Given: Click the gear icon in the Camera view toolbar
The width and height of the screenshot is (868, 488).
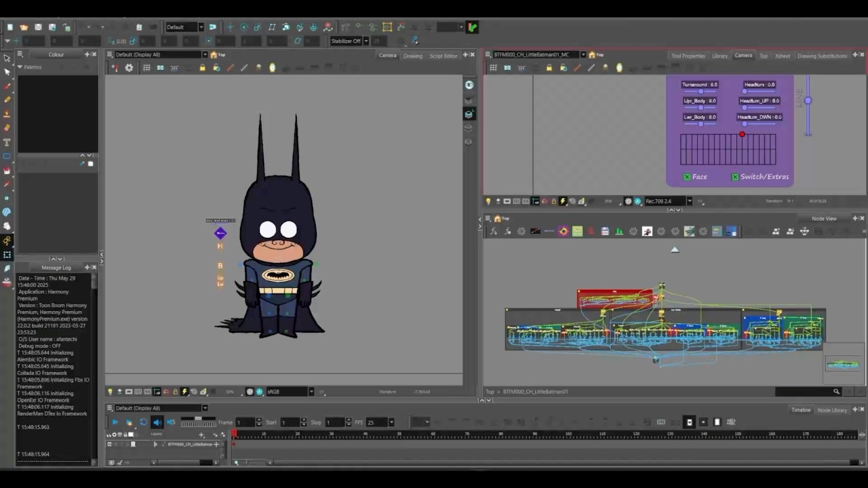Looking at the screenshot, I should pos(129,68).
